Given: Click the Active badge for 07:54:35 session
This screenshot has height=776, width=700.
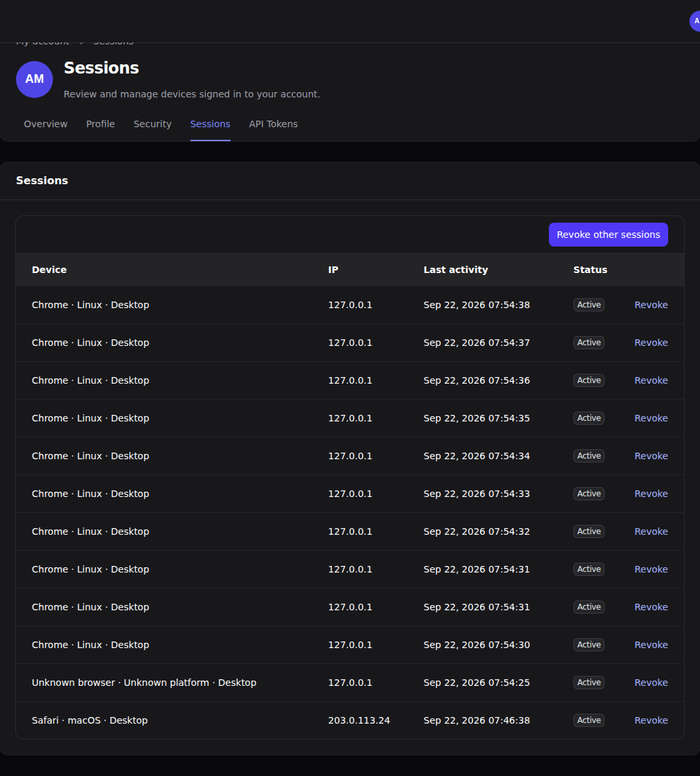Looking at the screenshot, I should (x=589, y=418).
